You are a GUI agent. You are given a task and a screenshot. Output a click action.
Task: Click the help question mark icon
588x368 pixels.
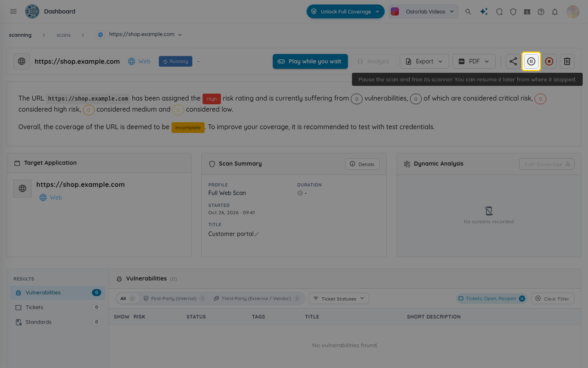coord(541,12)
